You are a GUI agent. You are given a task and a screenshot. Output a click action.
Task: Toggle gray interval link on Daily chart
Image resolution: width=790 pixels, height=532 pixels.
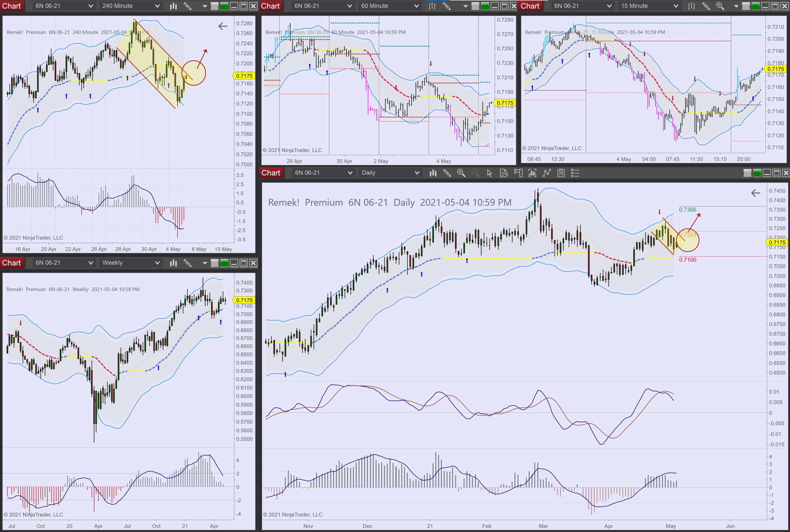coord(747,173)
